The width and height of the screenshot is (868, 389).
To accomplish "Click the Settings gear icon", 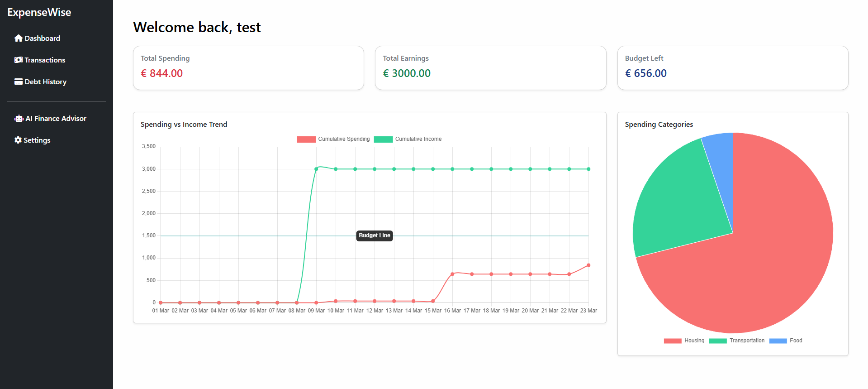I will 18,140.
